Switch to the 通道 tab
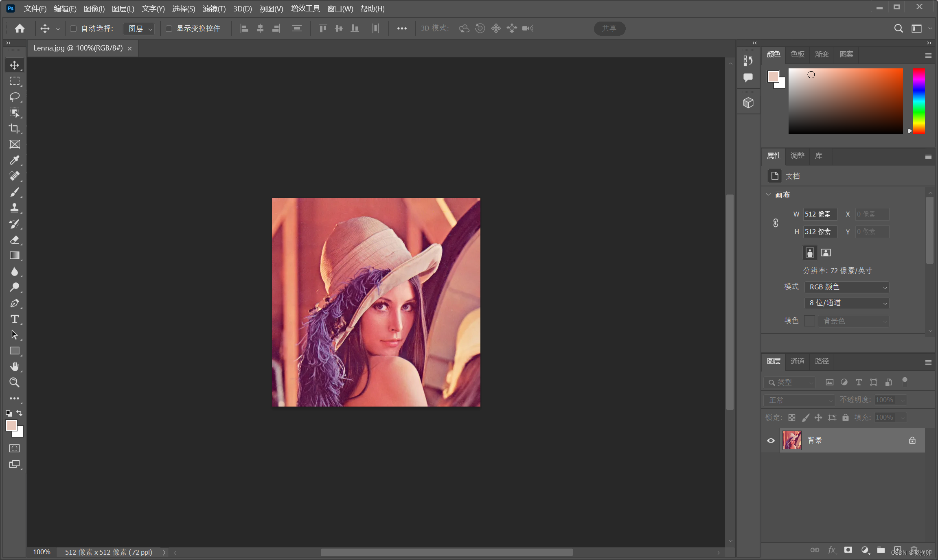Screen dimensions: 938x560 [797, 361]
